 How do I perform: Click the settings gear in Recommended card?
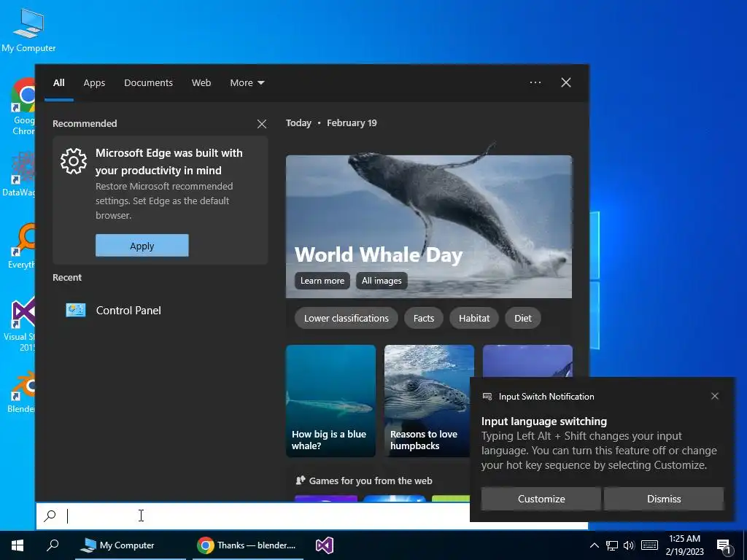click(74, 161)
